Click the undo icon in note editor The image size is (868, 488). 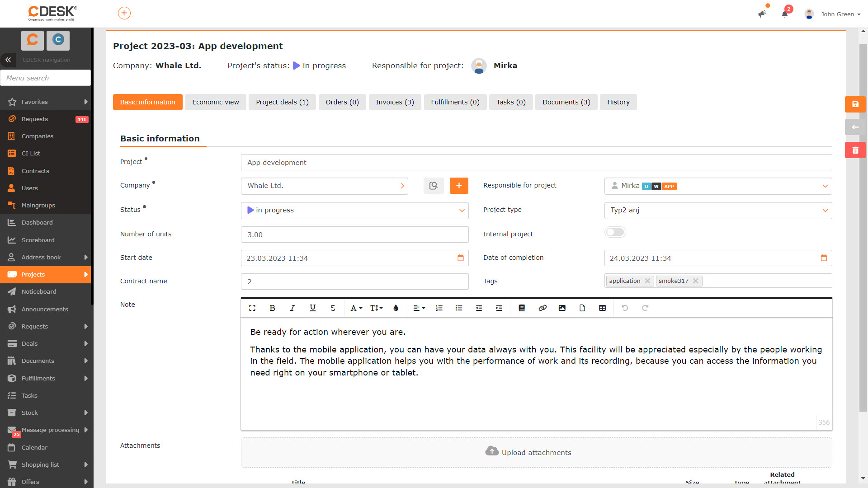tap(625, 308)
